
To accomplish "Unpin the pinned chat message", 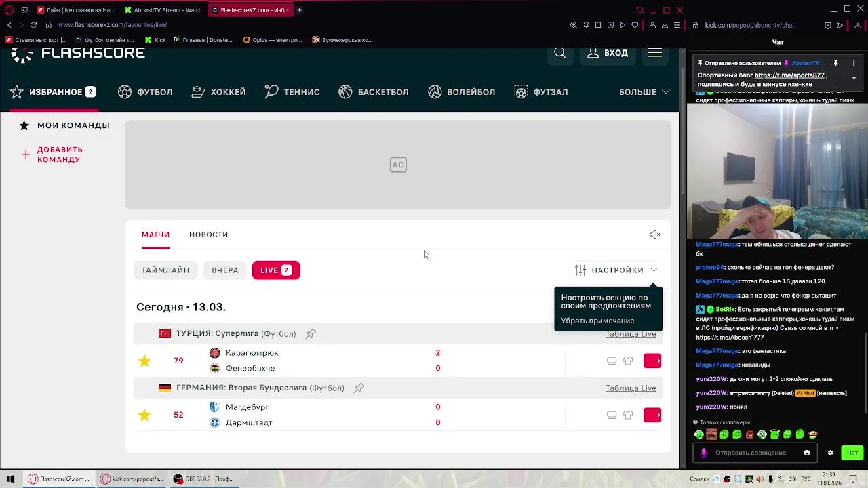I will (835, 63).
